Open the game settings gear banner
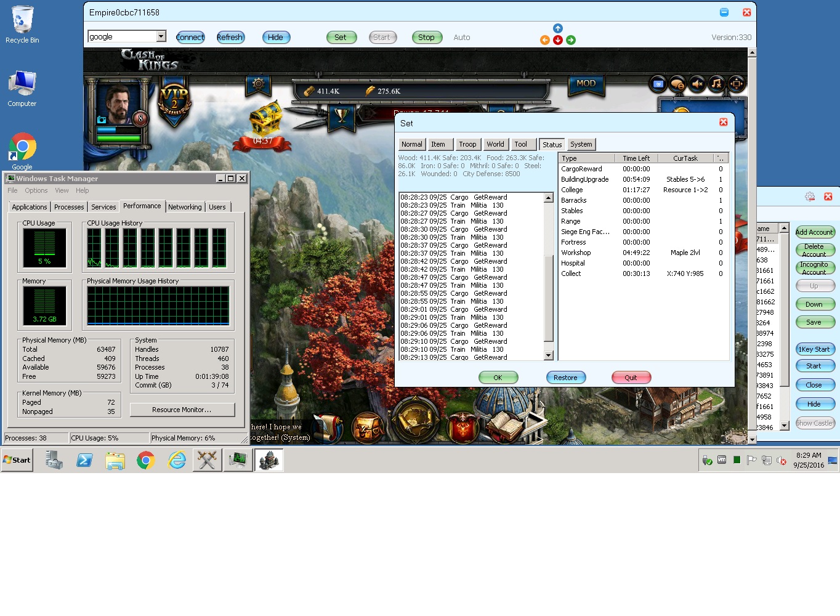 click(258, 84)
